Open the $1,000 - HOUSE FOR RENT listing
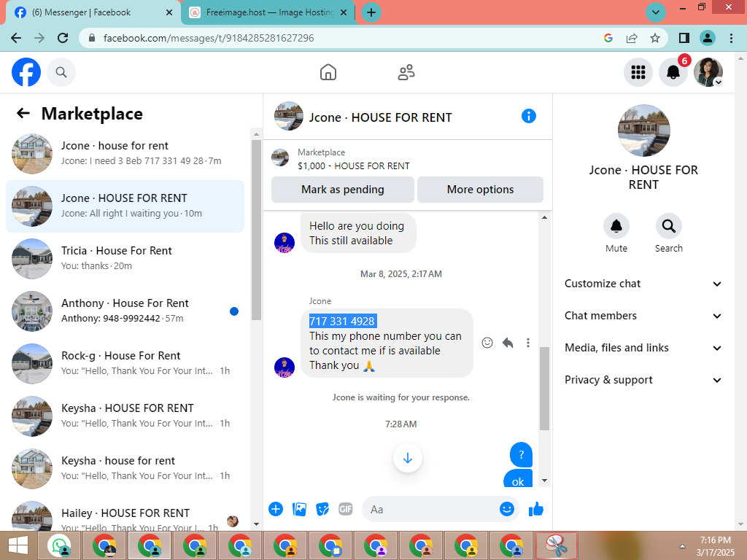The height and width of the screenshot is (560, 747). (354, 166)
